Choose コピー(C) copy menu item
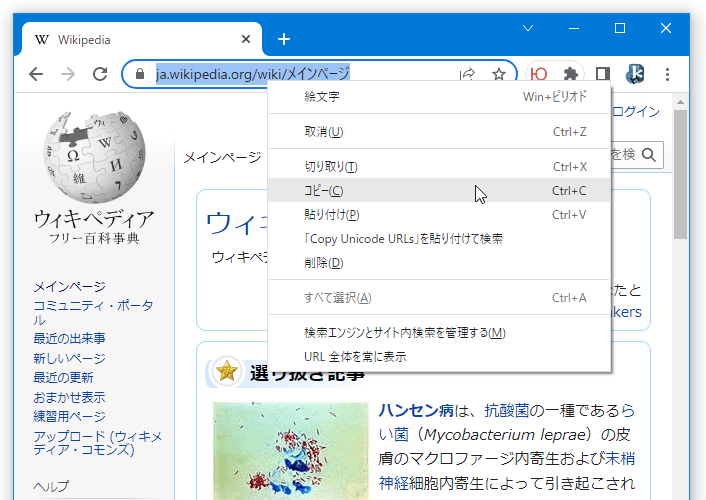Viewport: 706px width, 500px height. coord(439,191)
